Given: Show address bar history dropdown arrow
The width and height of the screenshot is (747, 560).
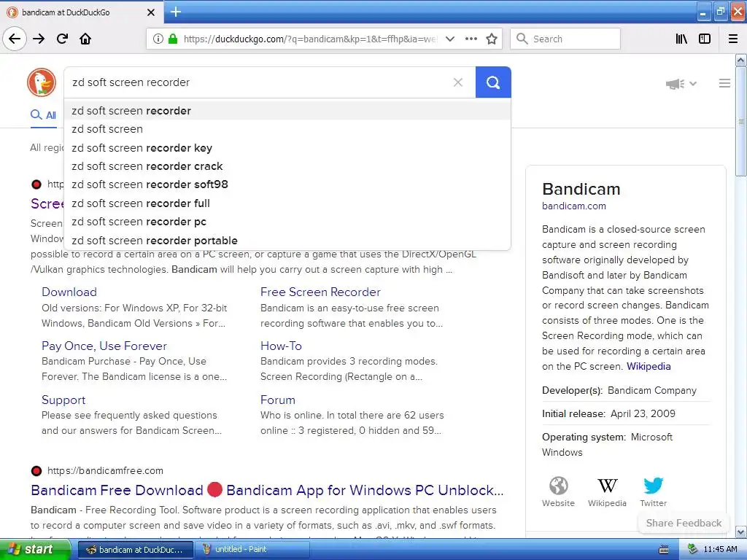Looking at the screenshot, I should [x=449, y=39].
